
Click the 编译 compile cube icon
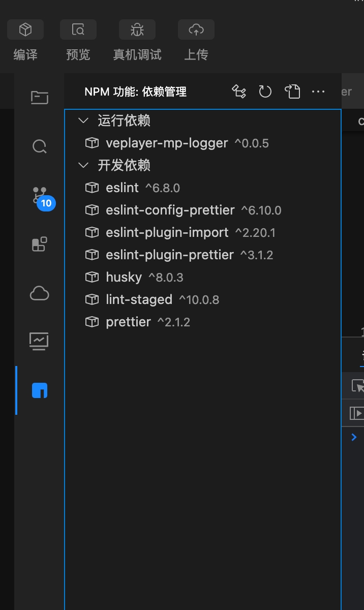(x=25, y=30)
